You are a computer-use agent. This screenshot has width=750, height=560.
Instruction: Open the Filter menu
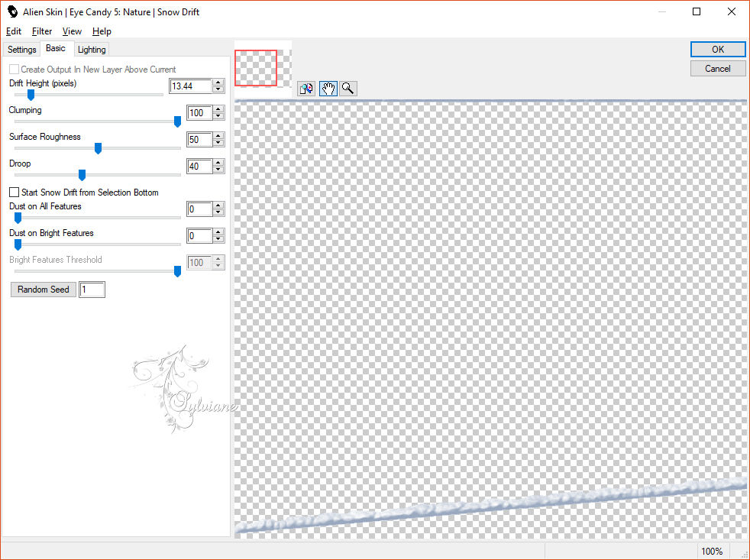click(41, 31)
